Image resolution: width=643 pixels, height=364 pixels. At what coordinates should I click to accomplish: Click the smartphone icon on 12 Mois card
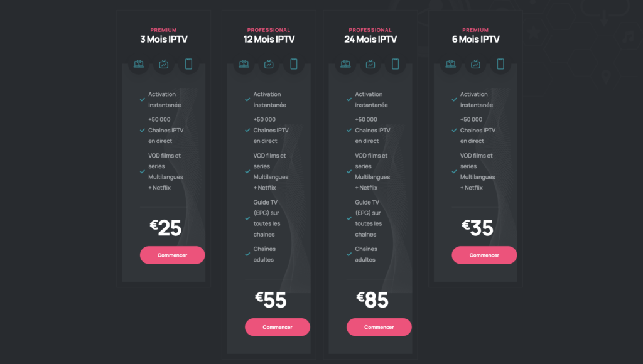pyautogui.click(x=293, y=64)
